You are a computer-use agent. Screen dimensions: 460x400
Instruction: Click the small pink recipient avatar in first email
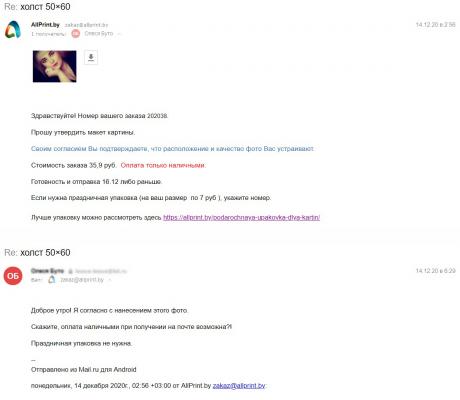pos(76,34)
